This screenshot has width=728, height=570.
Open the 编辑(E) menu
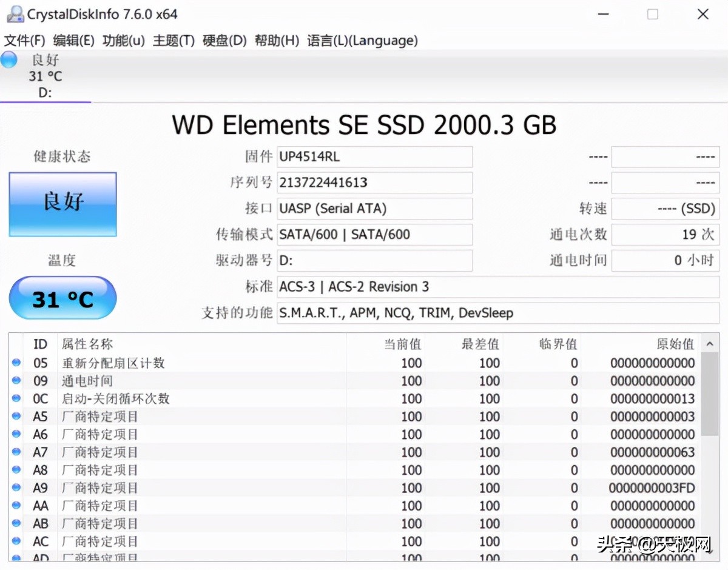coord(73,41)
